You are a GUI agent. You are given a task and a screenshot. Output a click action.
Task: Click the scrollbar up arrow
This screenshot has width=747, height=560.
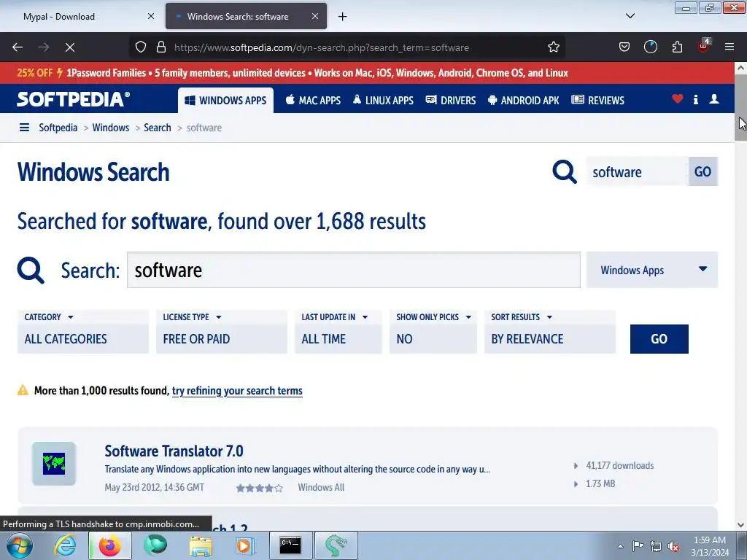point(741,68)
